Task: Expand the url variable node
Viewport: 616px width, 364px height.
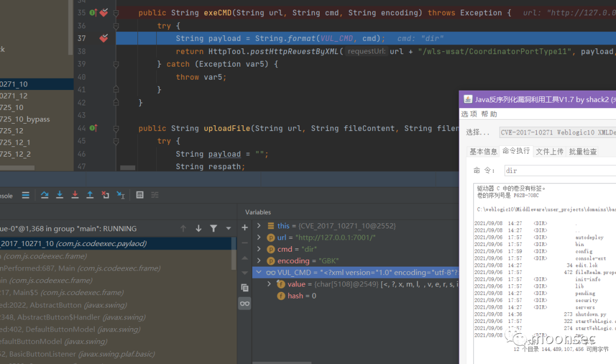Action: (259, 238)
